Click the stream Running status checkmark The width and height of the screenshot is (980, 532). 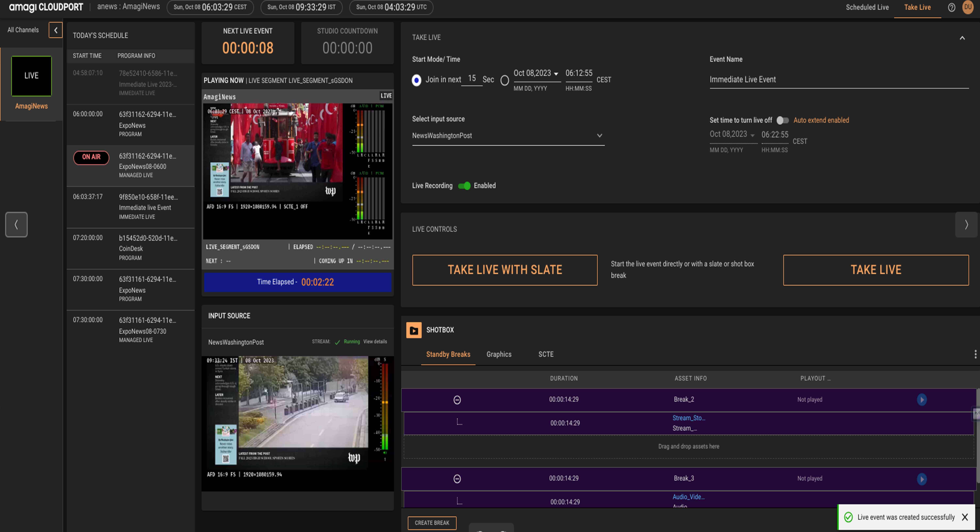(337, 342)
